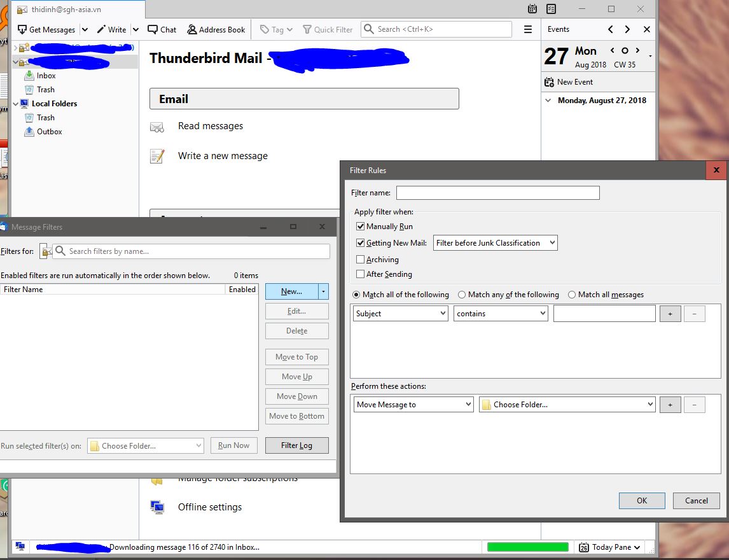Click the Write a new message icon

coord(157,157)
